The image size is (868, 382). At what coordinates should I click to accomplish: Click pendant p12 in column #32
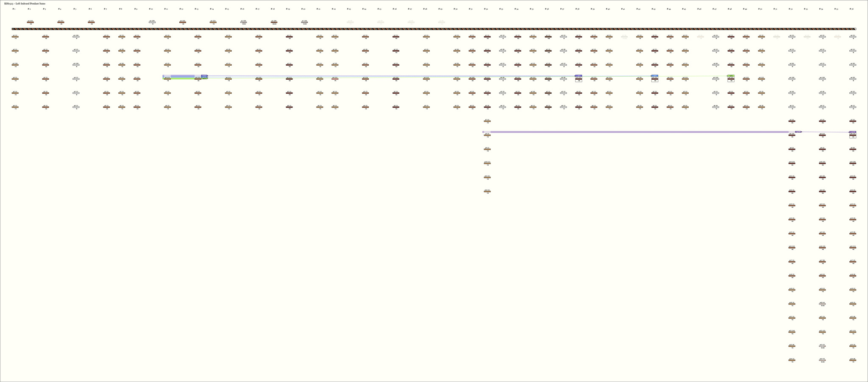[487, 191]
